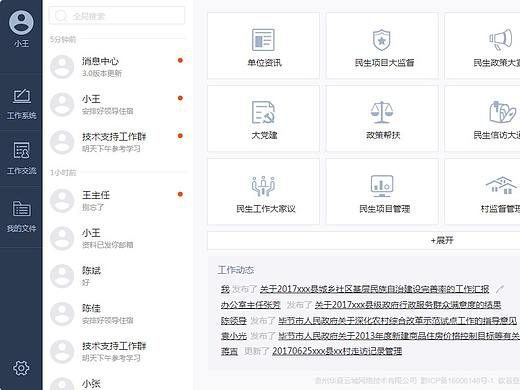The width and height of the screenshot is (520, 390).
Task: Open the 我的文件 sidebar section
Action: (x=21, y=216)
